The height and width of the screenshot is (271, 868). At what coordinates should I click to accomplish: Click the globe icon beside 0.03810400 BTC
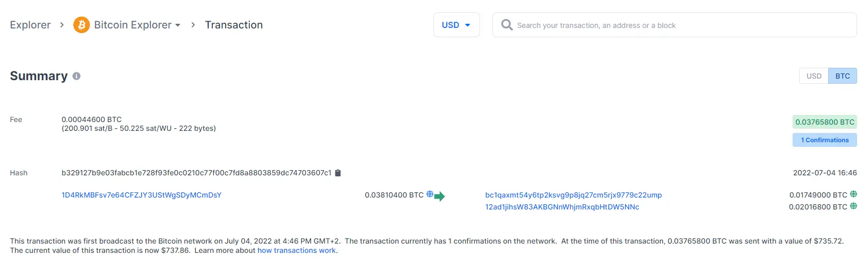(x=429, y=194)
